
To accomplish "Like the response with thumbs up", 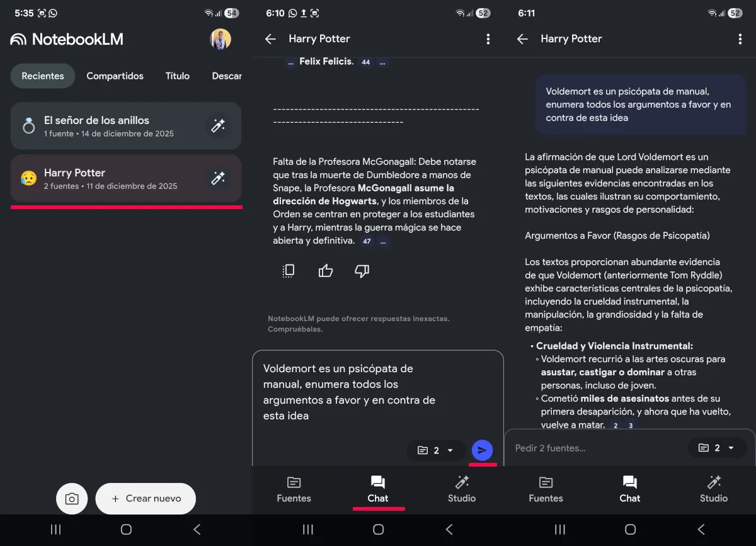I will (x=325, y=271).
